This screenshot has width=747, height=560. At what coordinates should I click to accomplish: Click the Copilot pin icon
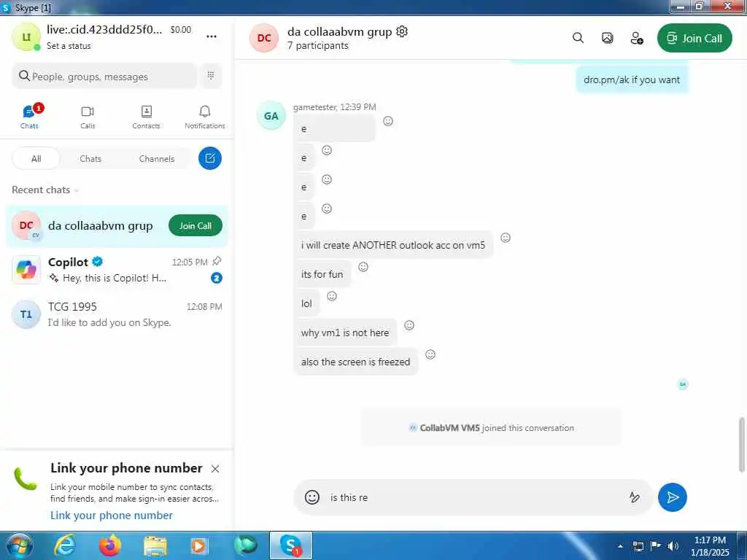click(x=217, y=261)
